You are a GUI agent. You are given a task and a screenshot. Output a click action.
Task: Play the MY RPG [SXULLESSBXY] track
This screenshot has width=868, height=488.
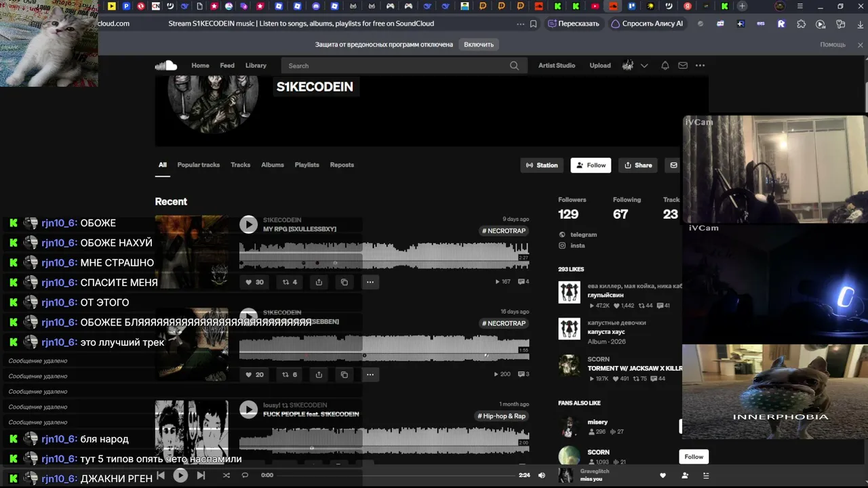click(x=249, y=224)
